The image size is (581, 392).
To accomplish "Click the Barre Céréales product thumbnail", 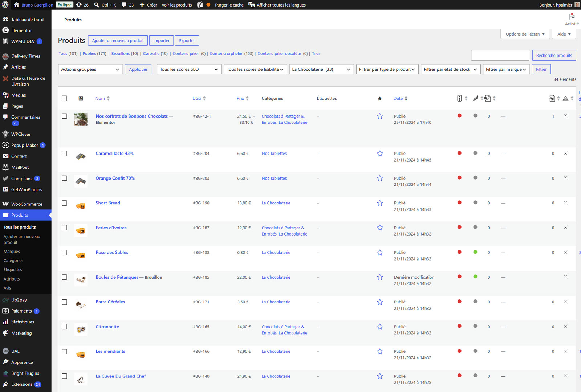I will [x=81, y=305].
